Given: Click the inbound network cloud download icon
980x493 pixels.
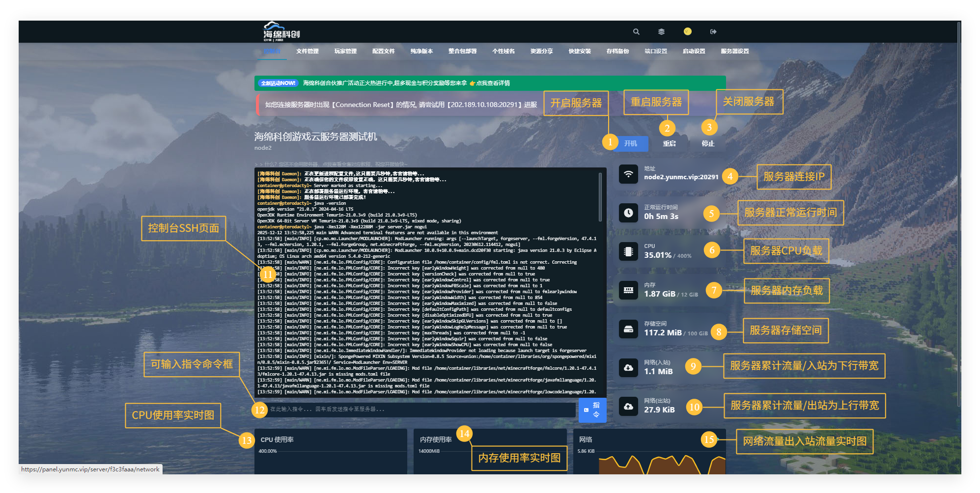Looking at the screenshot, I should [x=628, y=367].
